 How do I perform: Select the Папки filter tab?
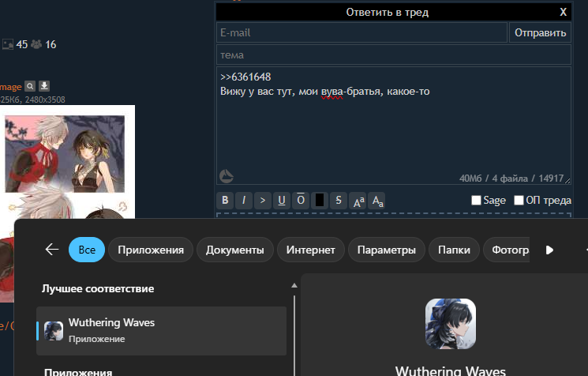454,250
